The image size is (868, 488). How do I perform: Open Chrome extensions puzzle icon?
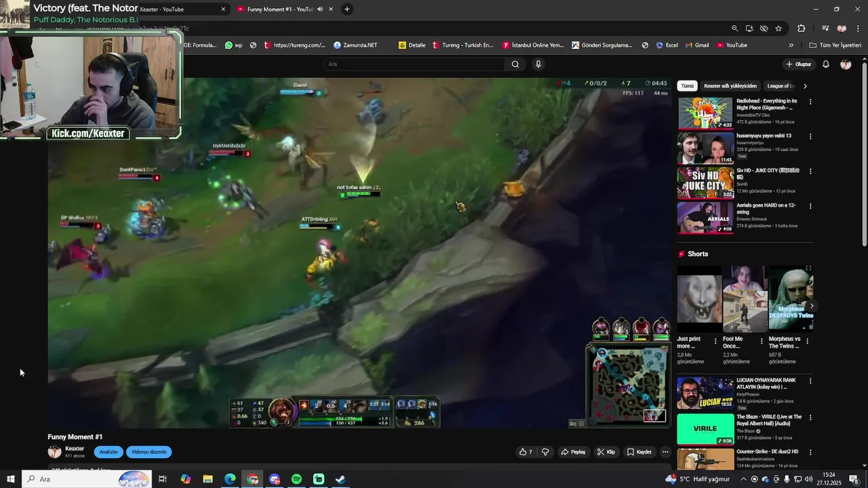[x=801, y=28]
